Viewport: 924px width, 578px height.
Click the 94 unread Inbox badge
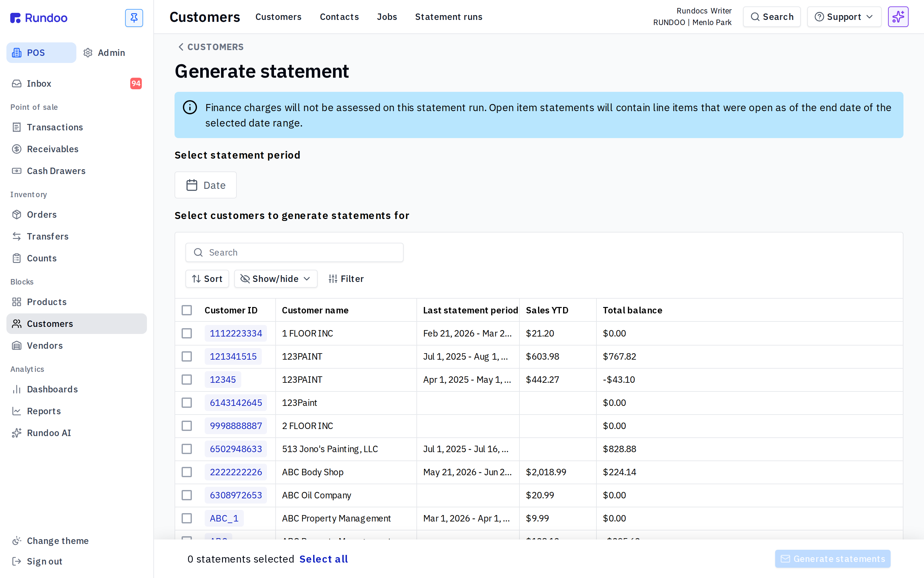pos(136,83)
